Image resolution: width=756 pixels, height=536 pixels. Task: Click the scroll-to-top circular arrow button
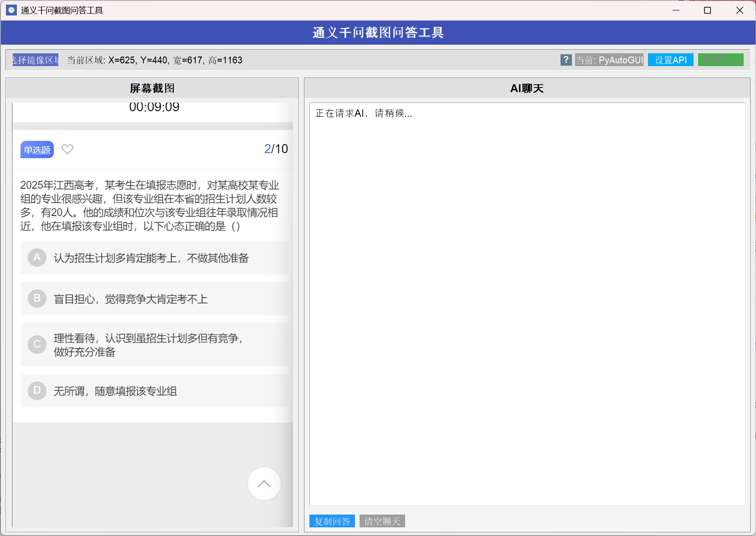tap(264, 484)
